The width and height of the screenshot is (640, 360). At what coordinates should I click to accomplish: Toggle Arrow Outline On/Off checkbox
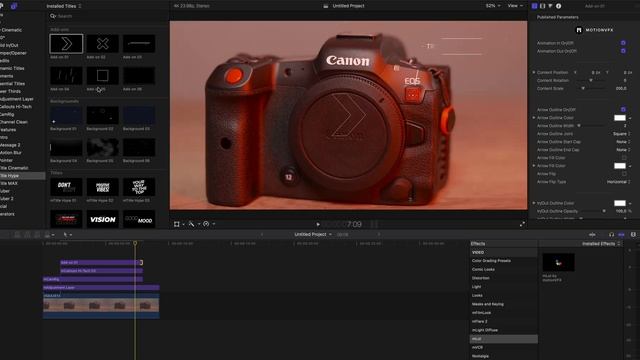[x=623, y=109]
